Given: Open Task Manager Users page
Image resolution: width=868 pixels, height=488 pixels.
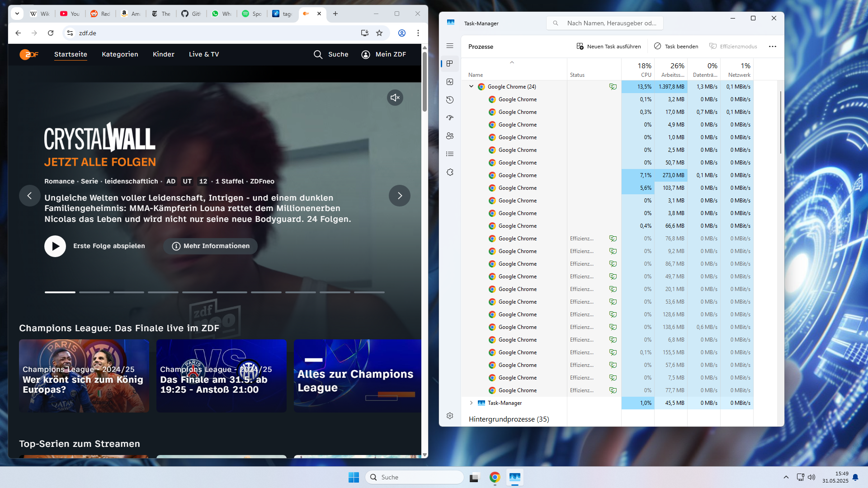Looking at the screenshot, I should (450, 136).
